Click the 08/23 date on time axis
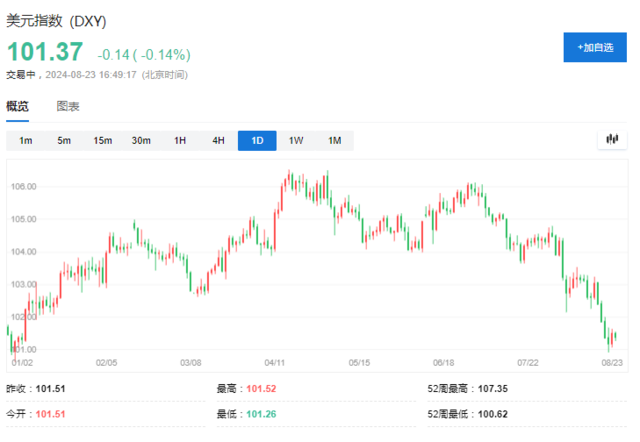The image size is (640, 442). [x=611, y=362]
